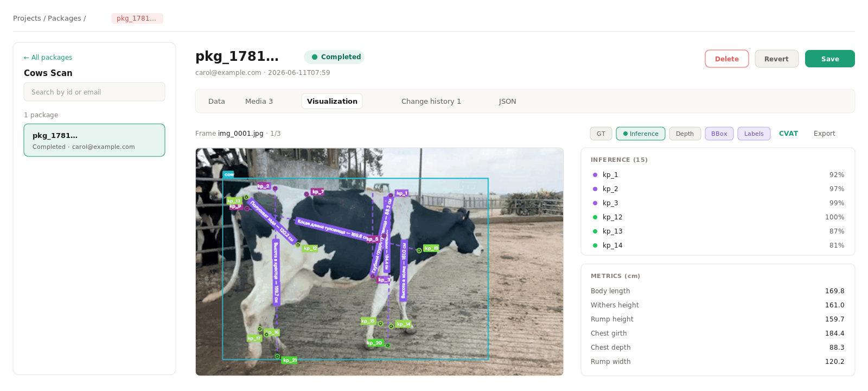This screenshot has height=391, width=868.
Task: Open the CVAT link
Action: click(788, 134)
